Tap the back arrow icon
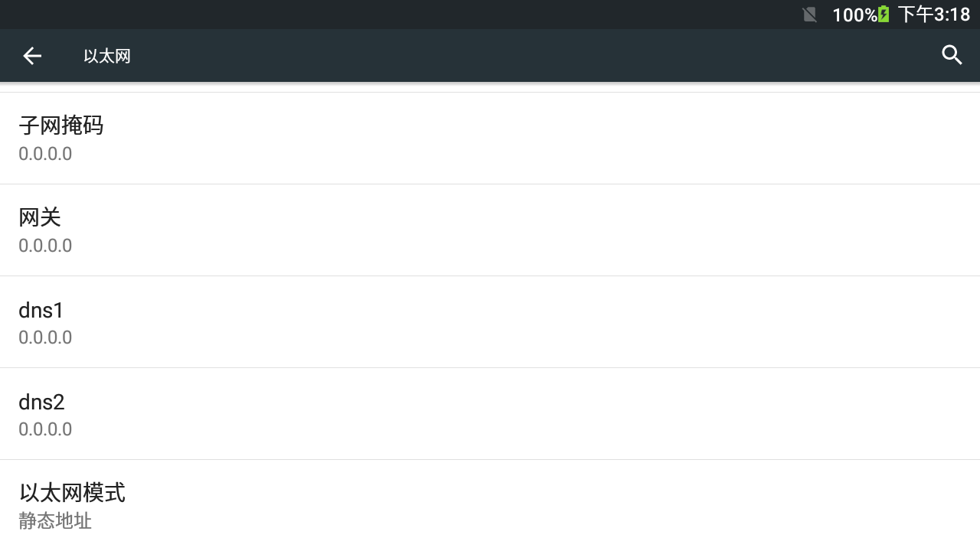This screenshot has width=980, height=551. tap(32, 55)
